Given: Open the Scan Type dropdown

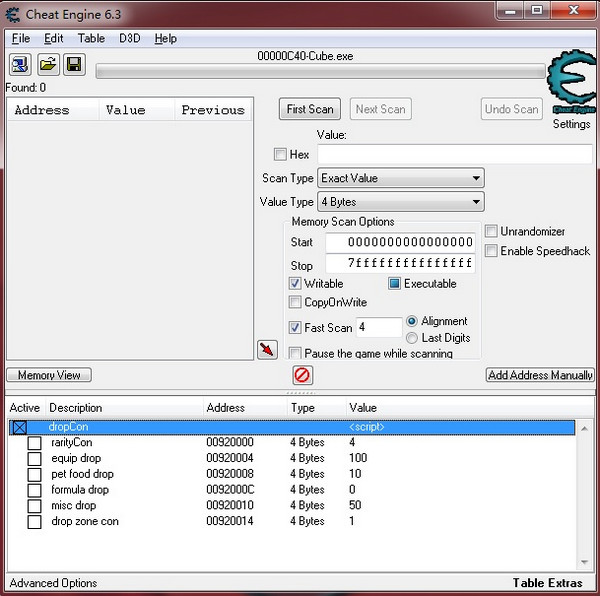Looking at the screenshot, I should (x=401, y=178).
